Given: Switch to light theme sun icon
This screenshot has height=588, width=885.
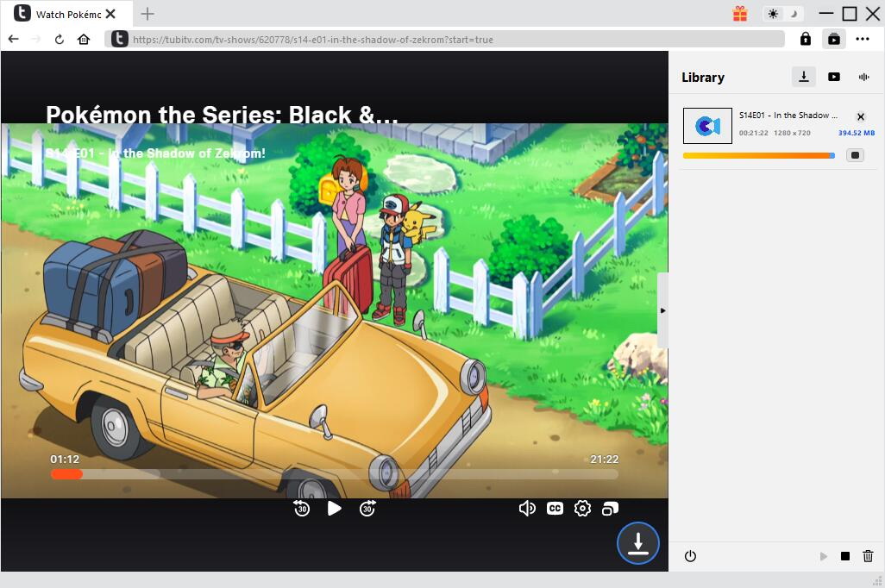Looking at the screenshot, I should (773, 14).
